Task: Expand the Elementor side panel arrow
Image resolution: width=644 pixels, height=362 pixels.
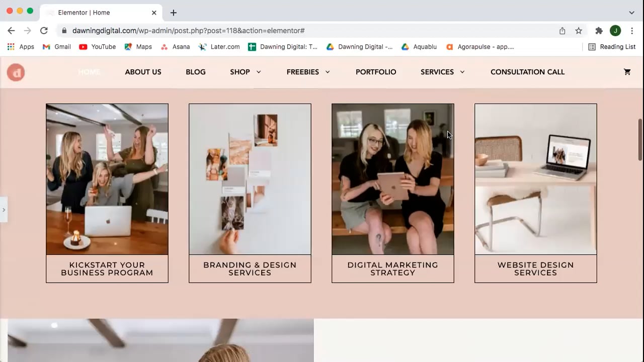Action: coord(4,210)
